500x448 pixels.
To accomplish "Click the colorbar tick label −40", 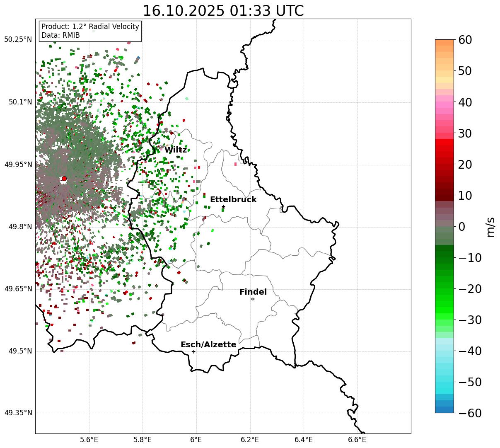I will tap(470, 351).
